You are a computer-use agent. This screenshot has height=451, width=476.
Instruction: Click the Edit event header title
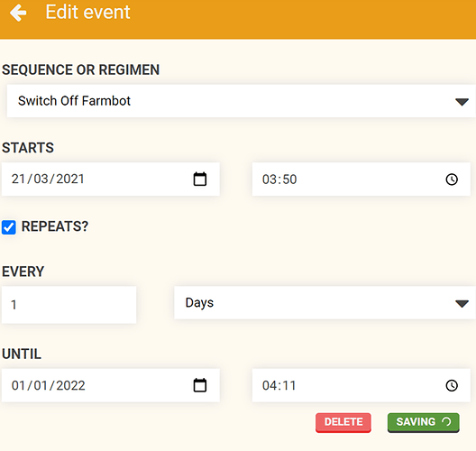point(88,12)
